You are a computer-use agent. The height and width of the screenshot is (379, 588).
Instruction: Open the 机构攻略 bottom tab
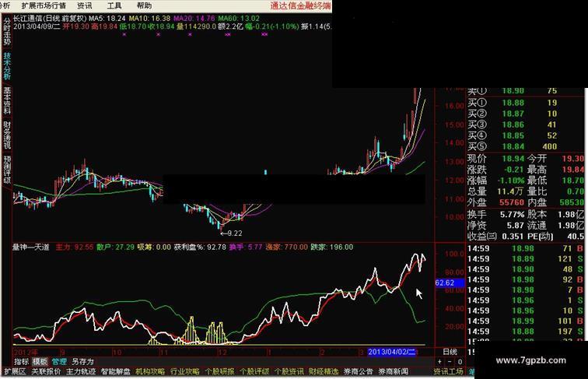pos(150,371)
